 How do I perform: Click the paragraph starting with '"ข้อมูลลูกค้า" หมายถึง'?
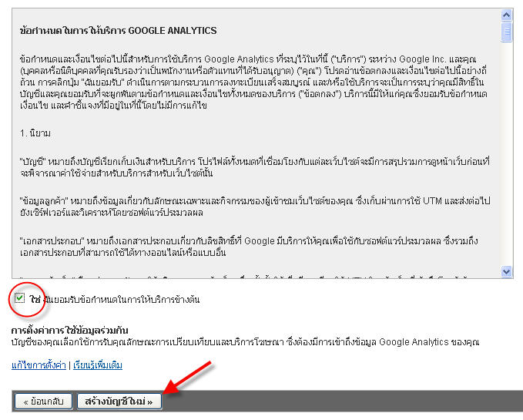click(255, 207)
